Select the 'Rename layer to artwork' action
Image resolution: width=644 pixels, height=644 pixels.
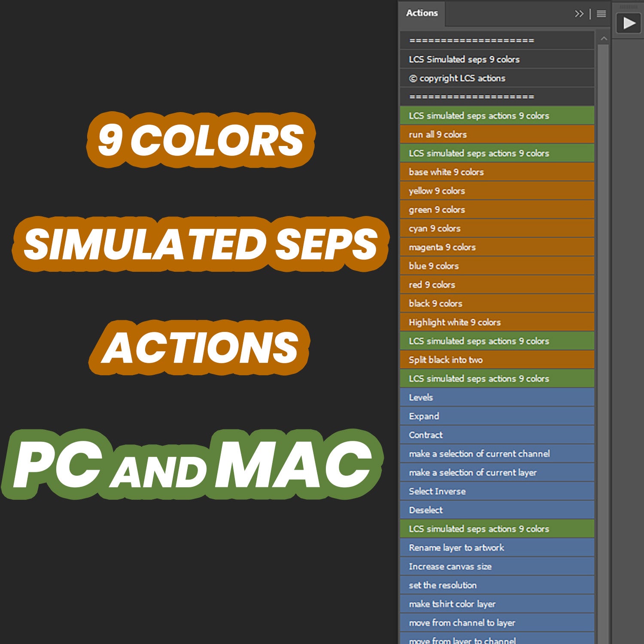coord(472,548)
